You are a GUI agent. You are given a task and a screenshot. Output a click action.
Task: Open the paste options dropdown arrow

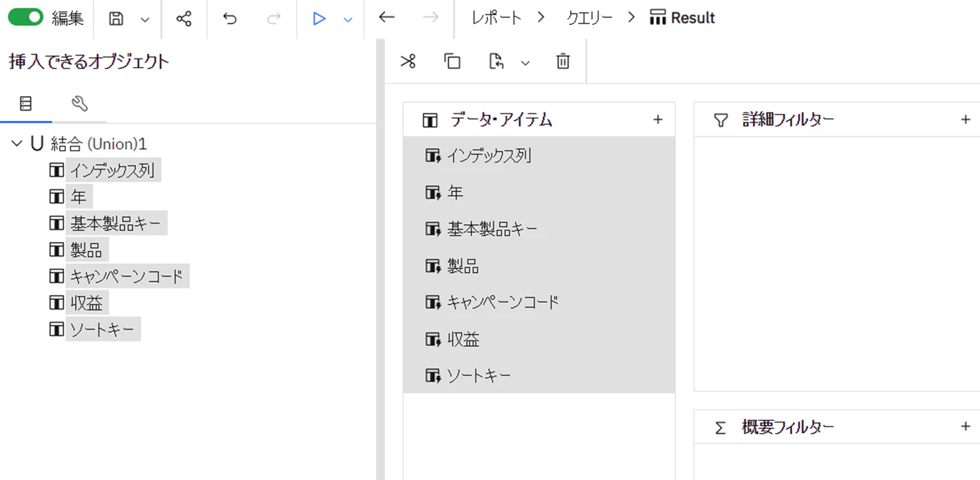point(525,63)
